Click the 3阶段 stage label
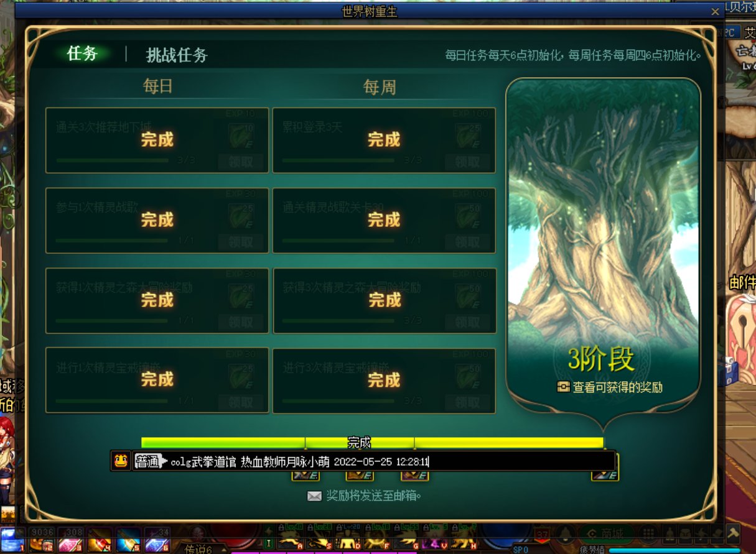 [602, 359]
